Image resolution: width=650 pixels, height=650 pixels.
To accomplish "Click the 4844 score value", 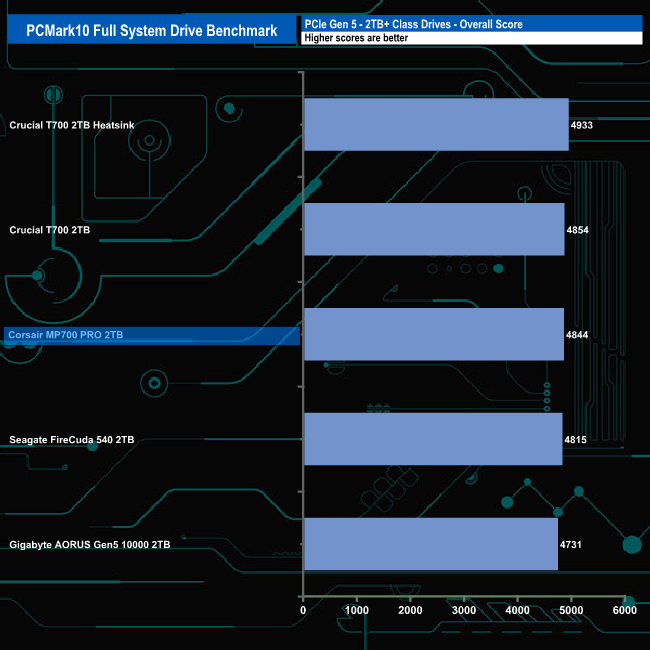I will (577, 335).
